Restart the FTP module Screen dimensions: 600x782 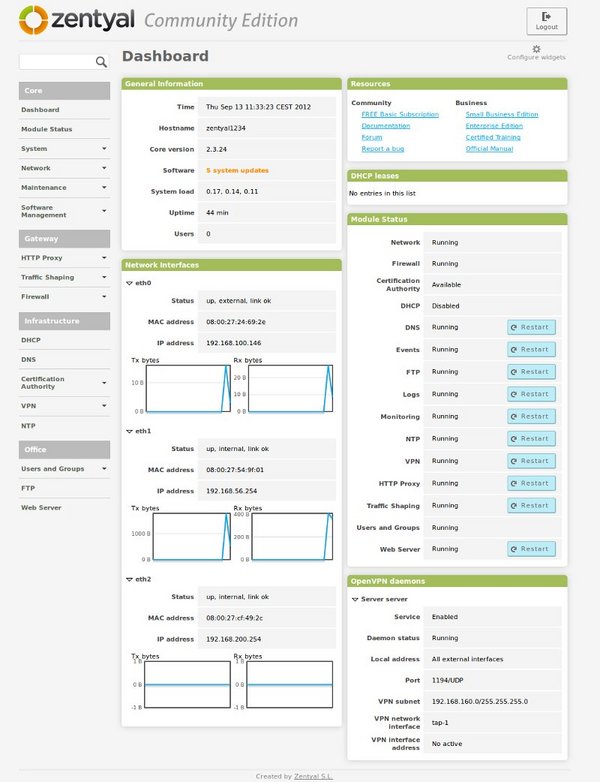tap(531, 372)
